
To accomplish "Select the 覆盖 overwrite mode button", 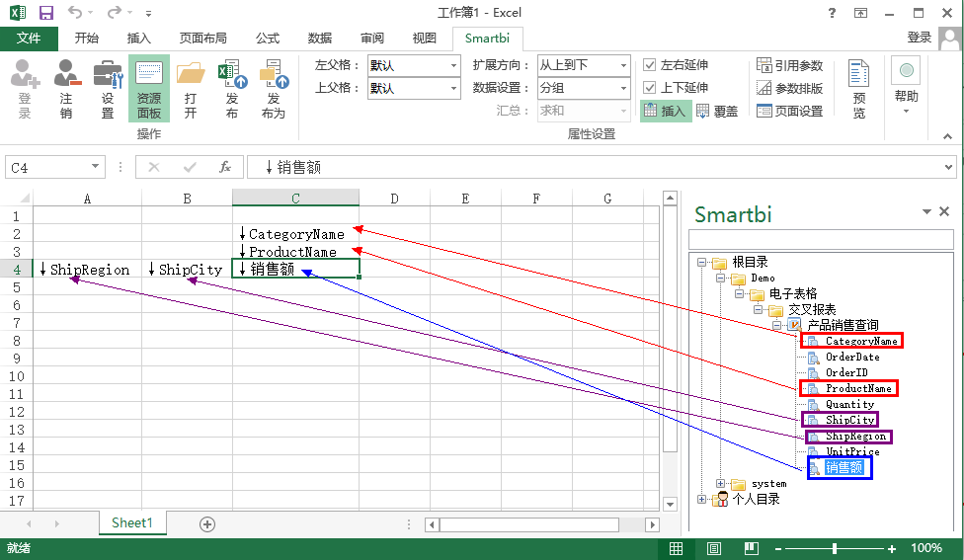I will point(717,111).
